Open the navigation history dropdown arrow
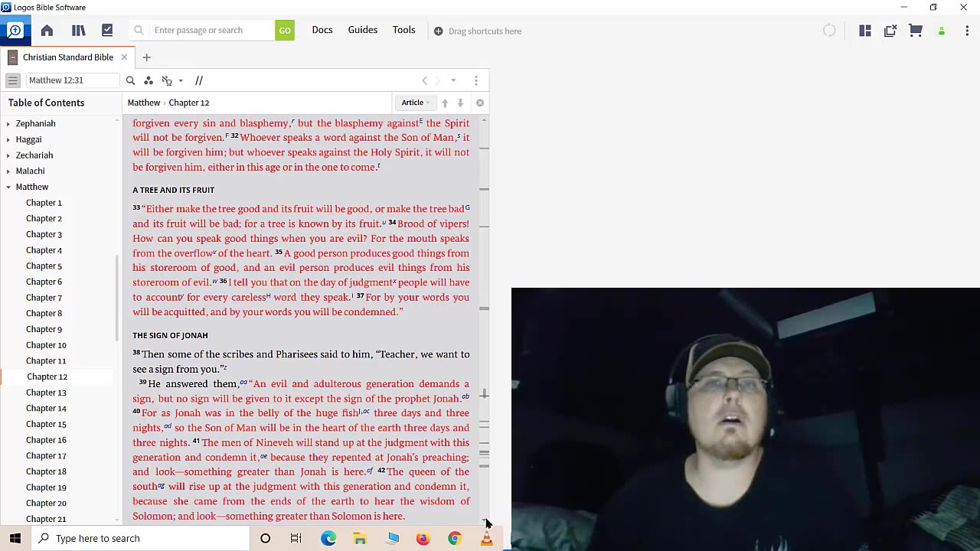 [453, 80]
